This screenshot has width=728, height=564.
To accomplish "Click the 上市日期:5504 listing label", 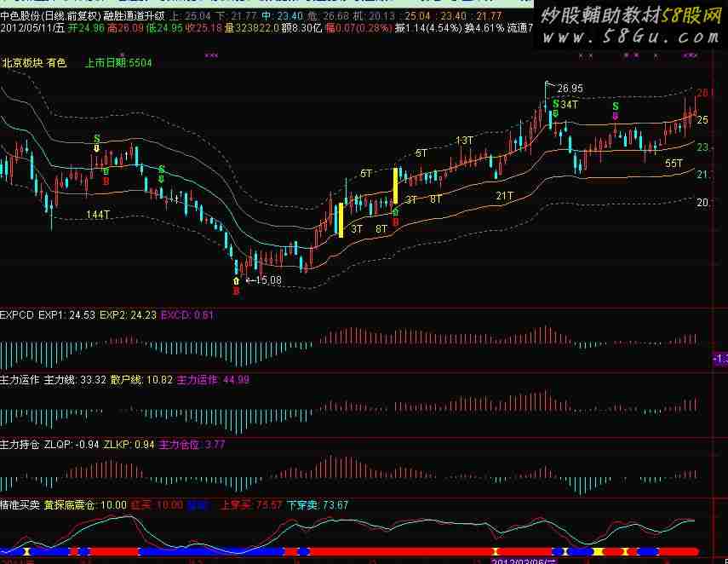I will click(x=118, y=63).
